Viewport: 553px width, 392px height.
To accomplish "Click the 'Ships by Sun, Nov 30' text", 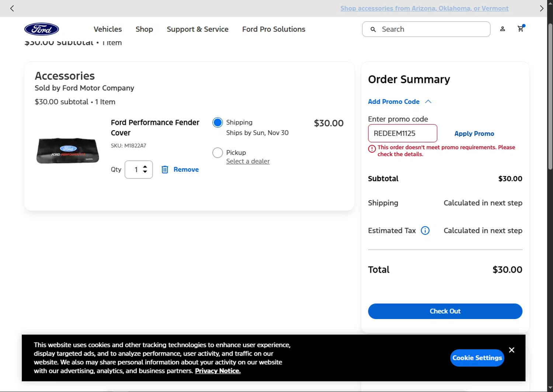I will 257,133.
